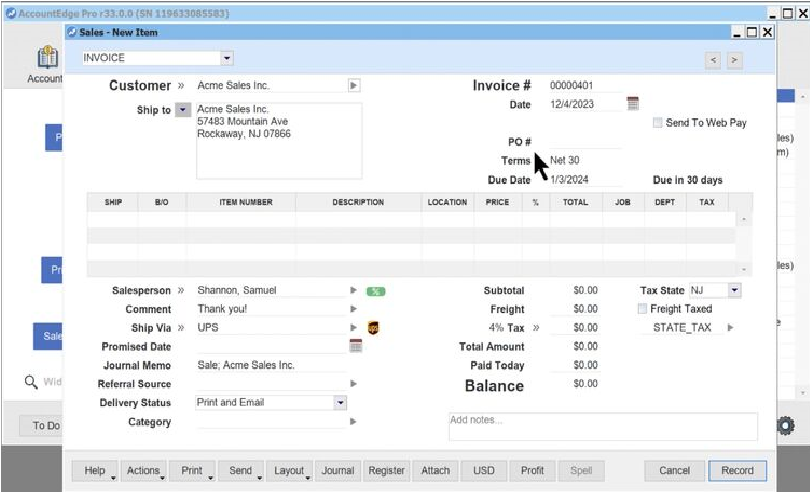
Task: Click the Paid Today amount field
Action: click(x=574, y=365)
